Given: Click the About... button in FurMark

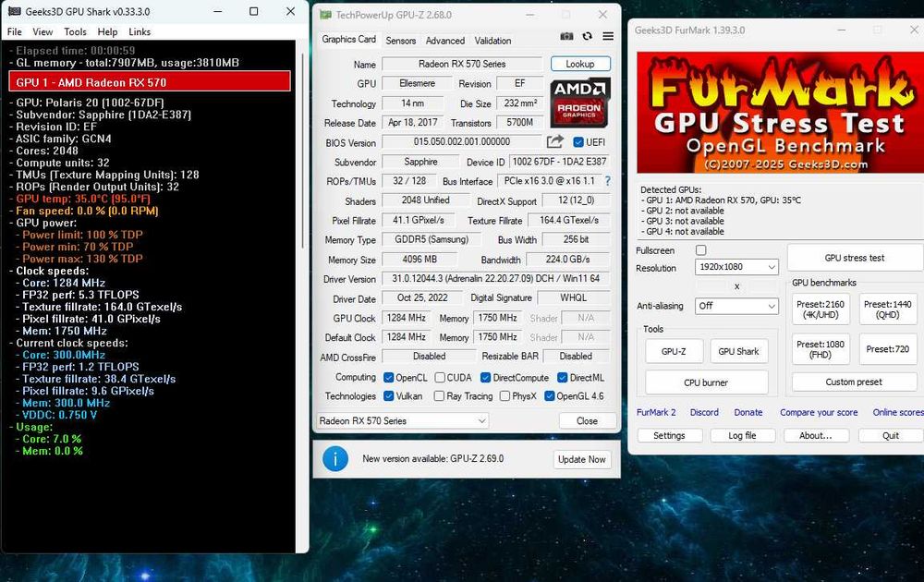Looking at the screenshot, I should tap(816, 435).
